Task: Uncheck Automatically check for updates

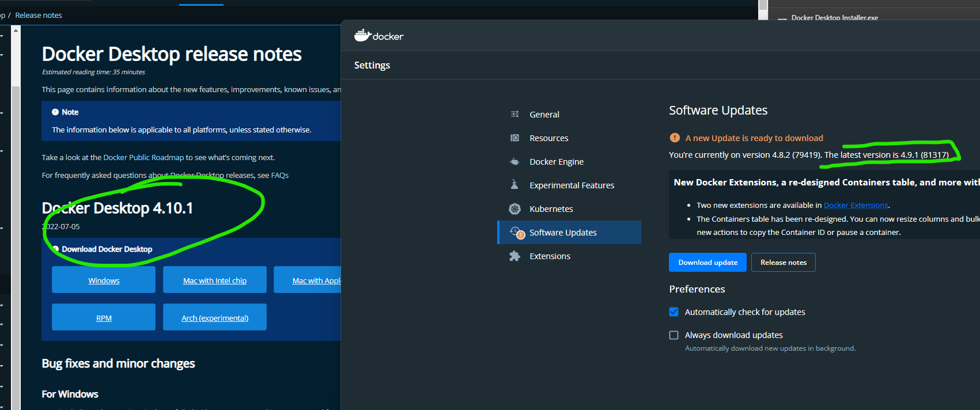Action: click(673, 312)
